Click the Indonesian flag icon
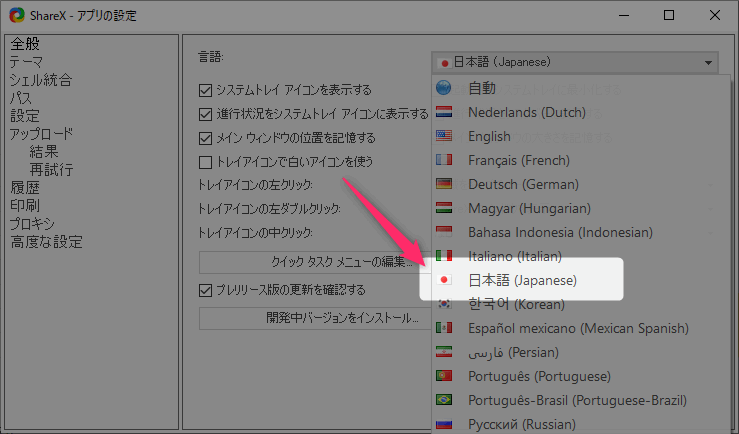 (444, 232)
